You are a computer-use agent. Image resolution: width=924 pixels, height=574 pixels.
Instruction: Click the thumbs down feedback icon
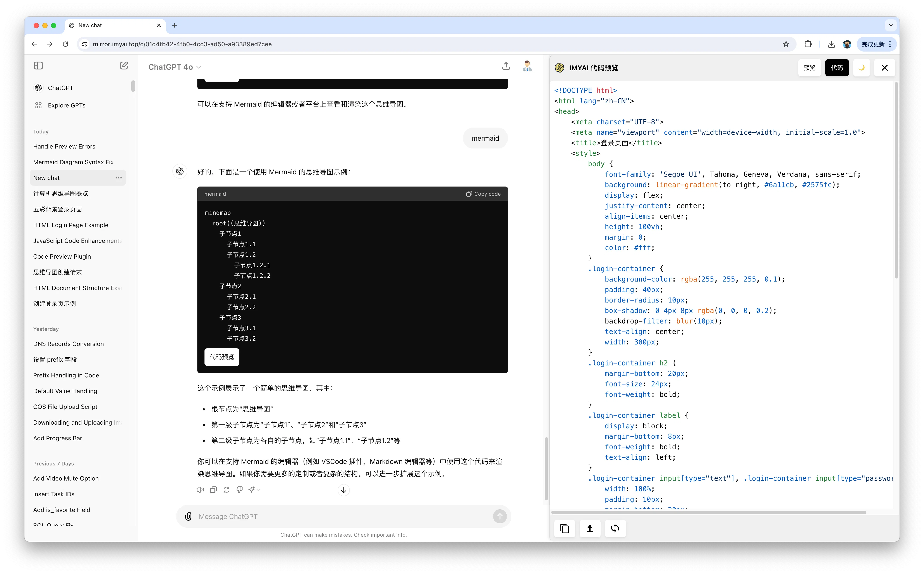click(239, 490)
